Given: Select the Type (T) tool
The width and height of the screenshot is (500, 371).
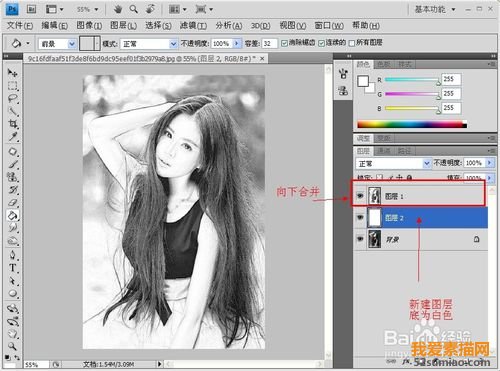Looking at the screenshot, I should pyautogui.click(x=13, y=268).
